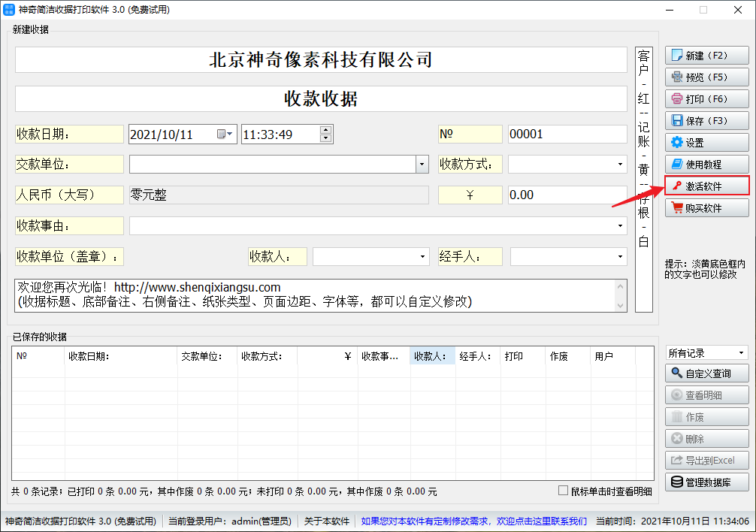Click the company name title field
This screenshot has width=756, height=532.
click(321, 60)
